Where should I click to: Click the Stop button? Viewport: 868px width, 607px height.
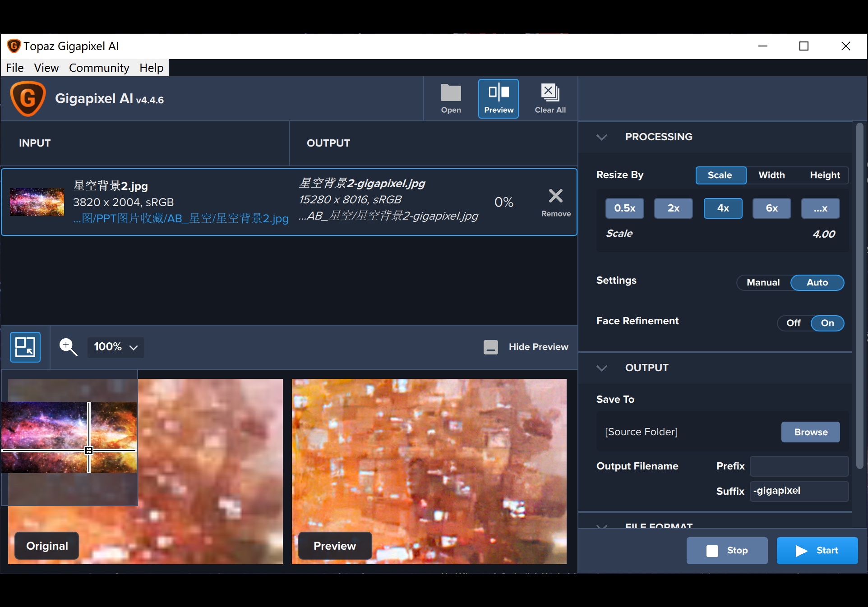pos(727,551)
